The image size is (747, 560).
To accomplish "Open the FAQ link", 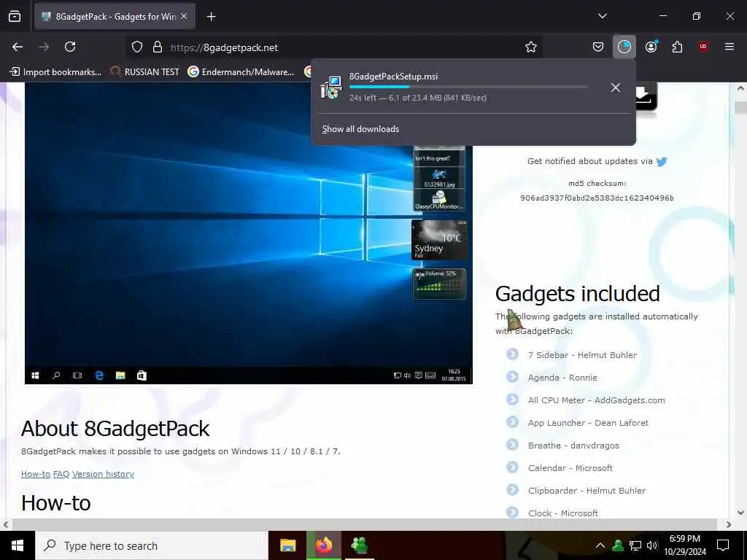I will (x=61, y=474).
